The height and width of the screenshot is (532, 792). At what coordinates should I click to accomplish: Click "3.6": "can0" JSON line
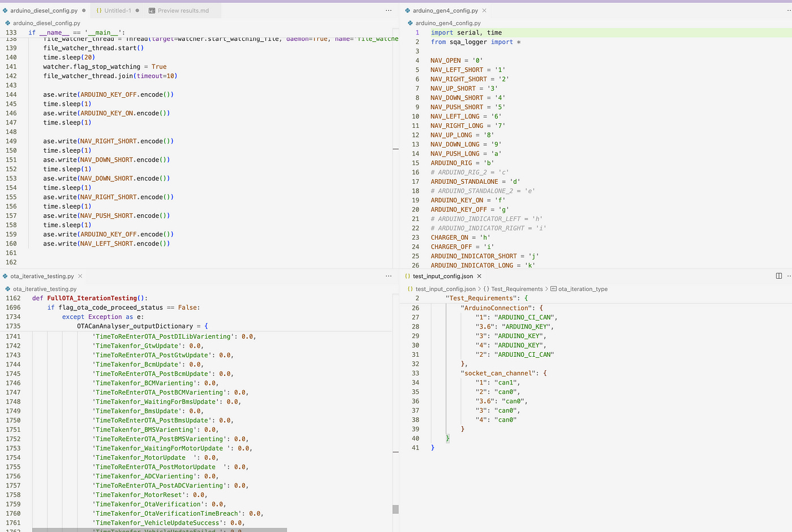coord(502,401)
